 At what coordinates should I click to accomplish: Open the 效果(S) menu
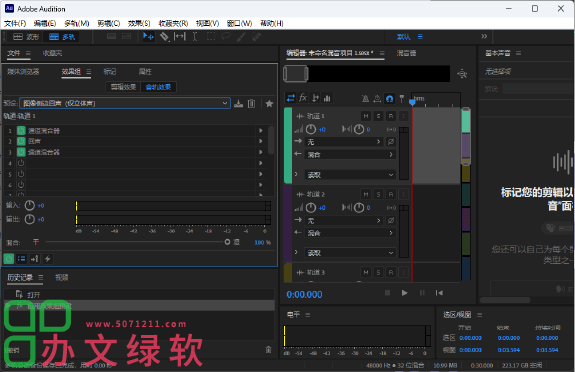[x=139, y=23]
